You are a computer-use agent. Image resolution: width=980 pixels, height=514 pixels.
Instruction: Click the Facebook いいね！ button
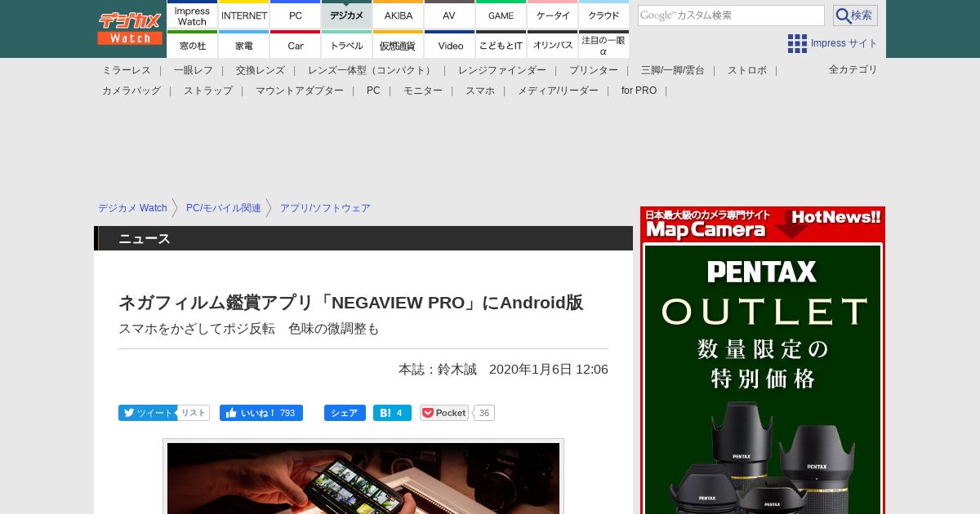click(261, 413)
